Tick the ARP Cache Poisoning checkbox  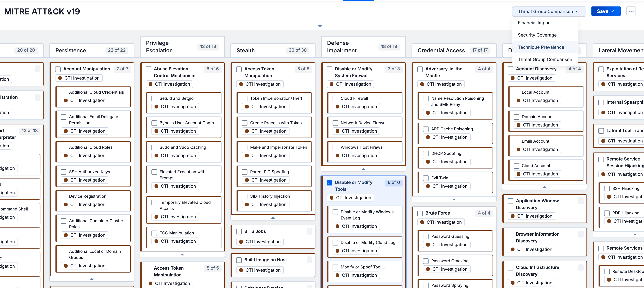(426, 129)
